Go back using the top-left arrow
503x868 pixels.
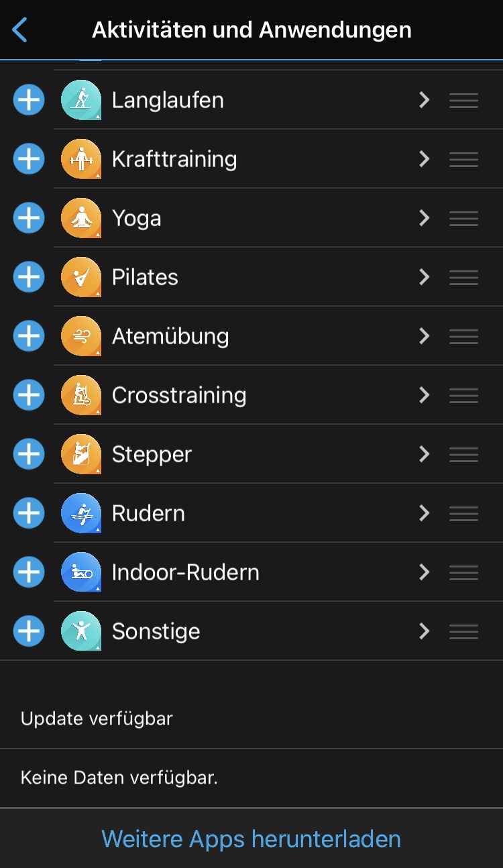[x=20, y=30]
